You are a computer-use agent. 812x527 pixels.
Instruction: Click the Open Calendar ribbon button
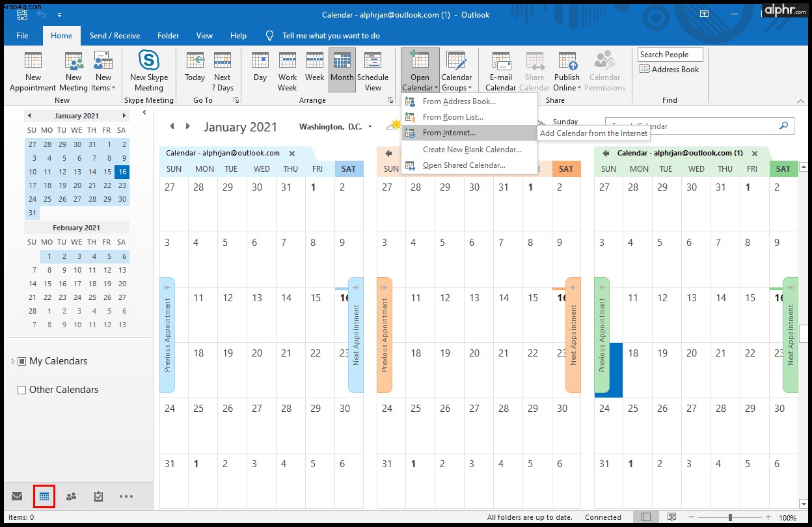click(420, 70)
